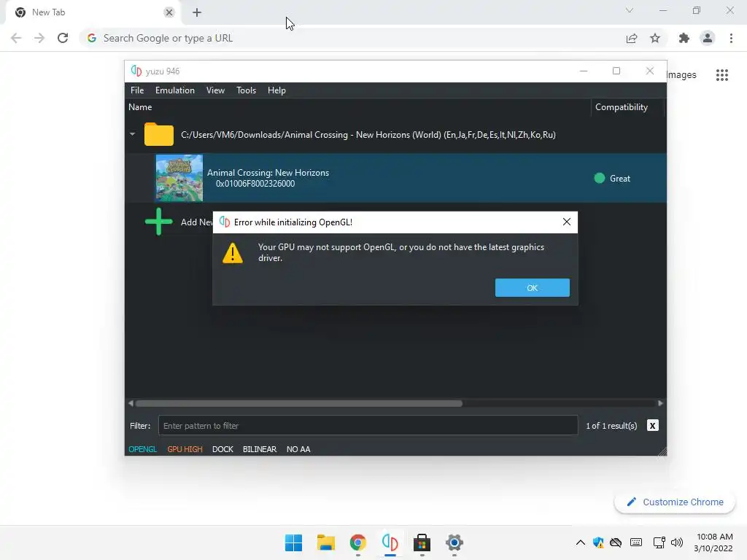Toggle the GPU HIGH accuracy status button

click(185, 449)
